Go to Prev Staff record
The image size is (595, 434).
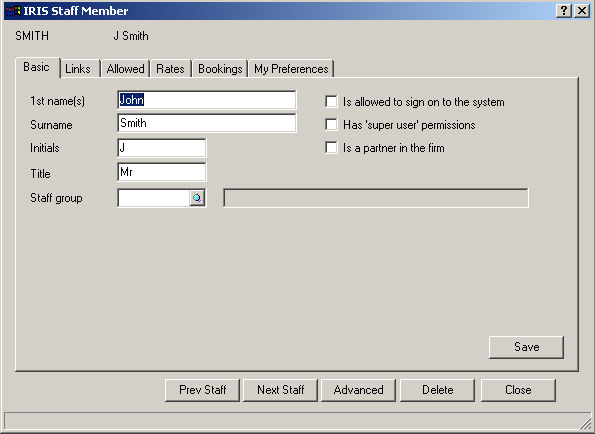[x=202, y=390]
